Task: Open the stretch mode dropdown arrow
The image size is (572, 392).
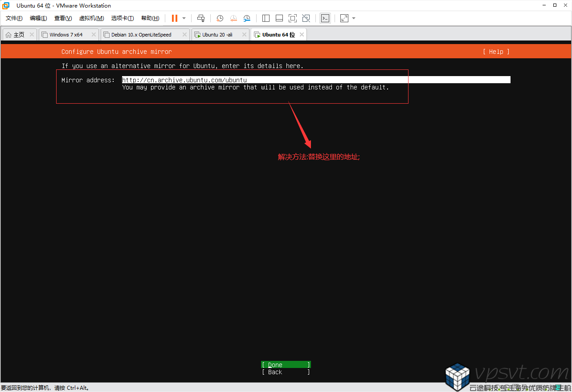Action: point(354,18)
